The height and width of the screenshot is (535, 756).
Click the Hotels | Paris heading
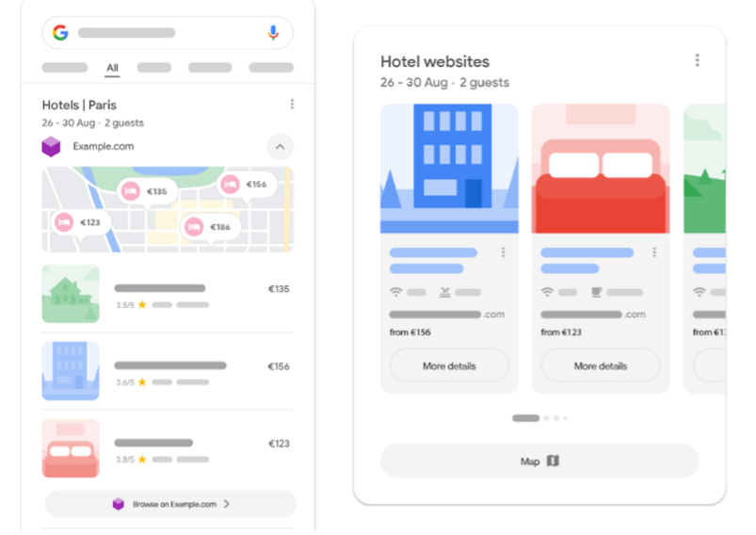tap(79, 105)
